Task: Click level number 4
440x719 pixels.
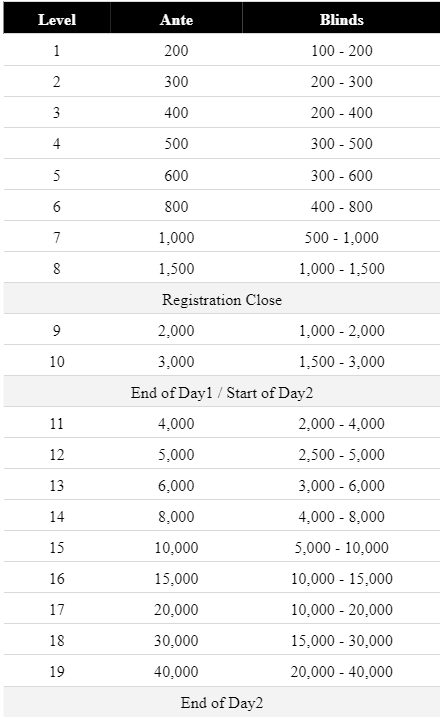Action: [x=57, y=144]
